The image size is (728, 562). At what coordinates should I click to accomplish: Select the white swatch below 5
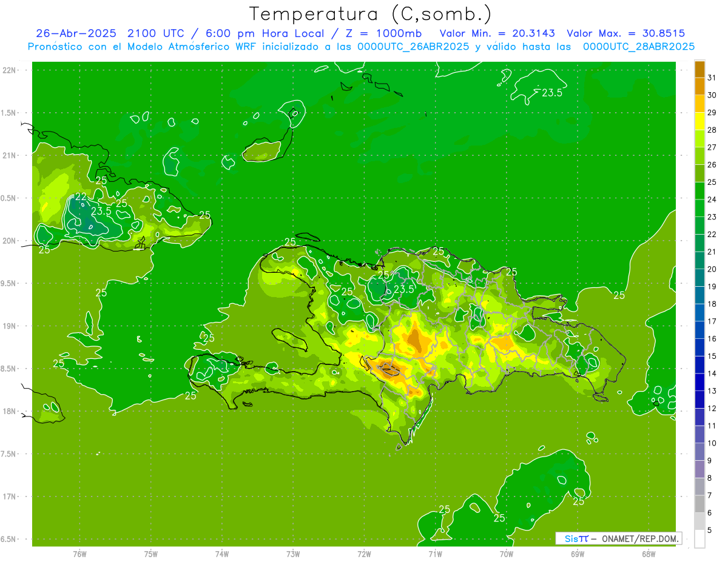click(699, 539)
